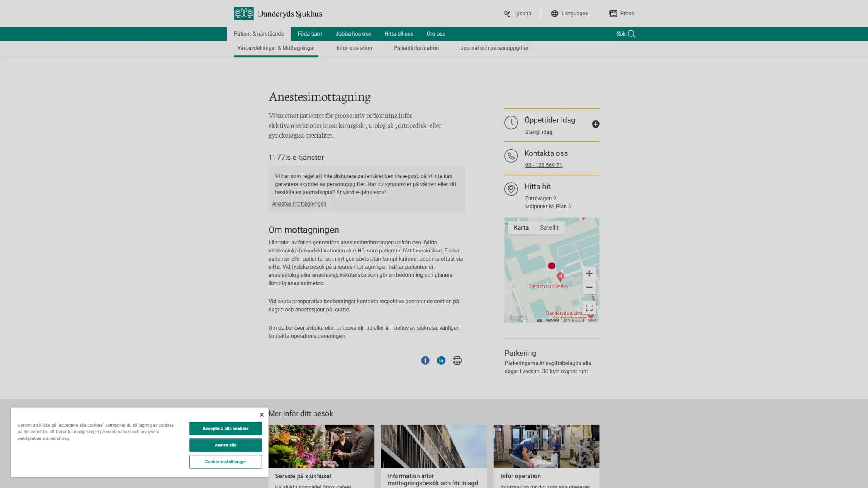
Task: Click the '1177:s e-tjänster' heading
Action: (x=296, y=158)
